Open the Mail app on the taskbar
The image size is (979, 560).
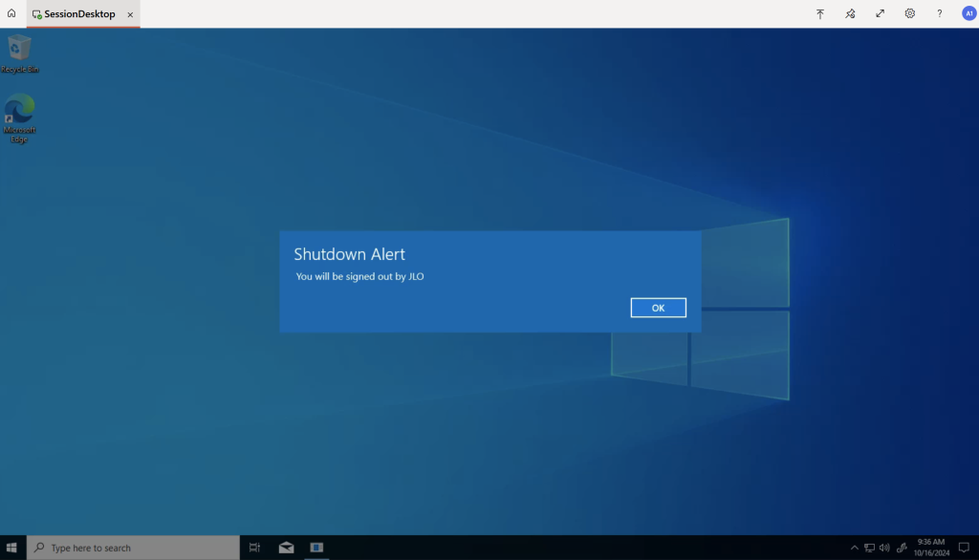286,548
